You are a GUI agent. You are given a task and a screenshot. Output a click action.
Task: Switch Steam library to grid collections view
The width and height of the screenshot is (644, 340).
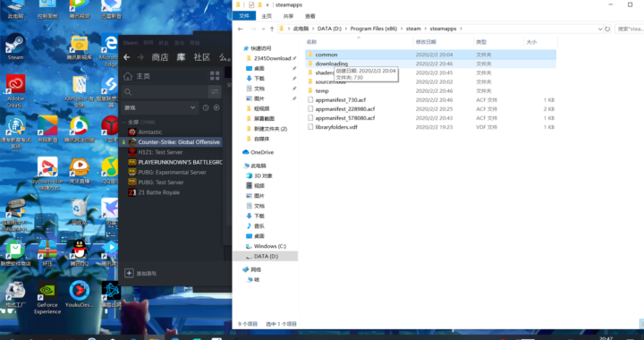[x=215, y=76]
